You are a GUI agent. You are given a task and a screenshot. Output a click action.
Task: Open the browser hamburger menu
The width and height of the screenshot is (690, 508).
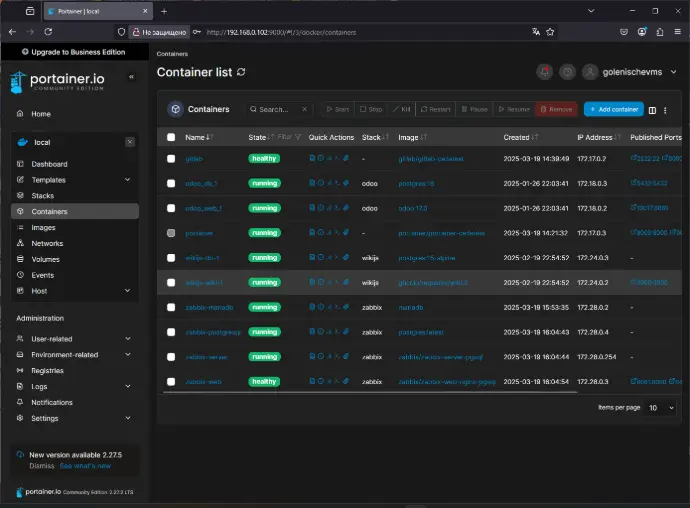pos(677,32)
